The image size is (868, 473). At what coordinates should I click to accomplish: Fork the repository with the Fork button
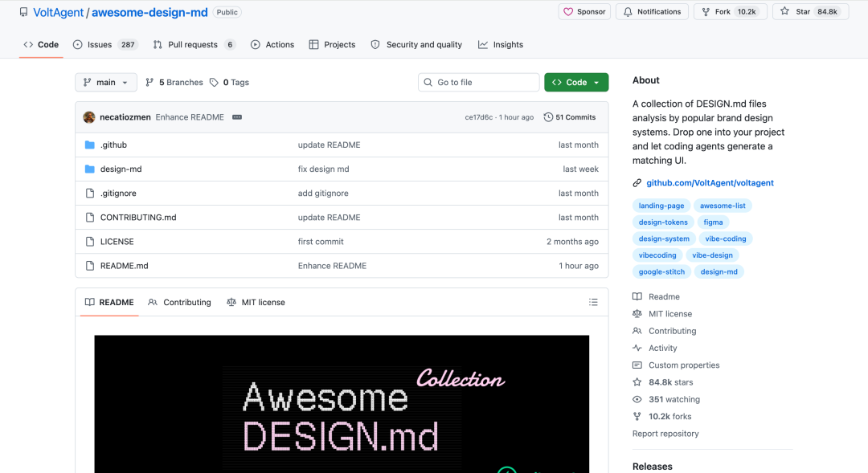[730, 11]
